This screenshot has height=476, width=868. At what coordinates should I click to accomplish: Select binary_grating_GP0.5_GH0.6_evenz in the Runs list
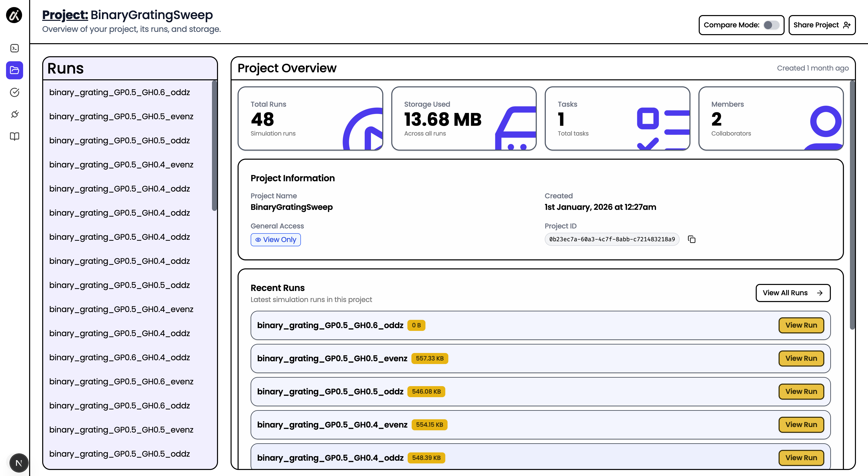[x=121, y=381]
